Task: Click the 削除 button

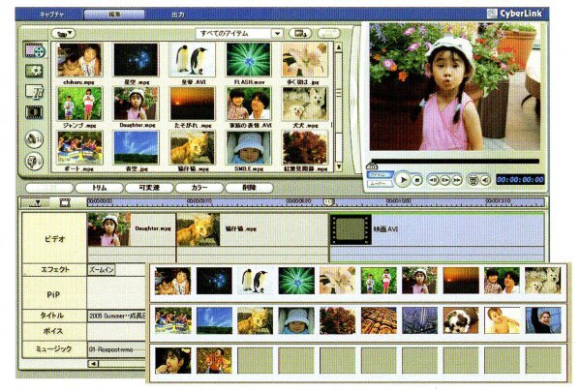Action: pyautogui.click(x=250, y=188)
